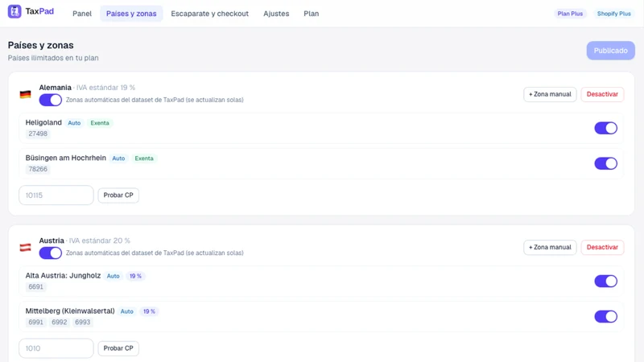Click Desactivar for Alemania
Viewport: 644px width, 362px height.
[x=602, y=94]
